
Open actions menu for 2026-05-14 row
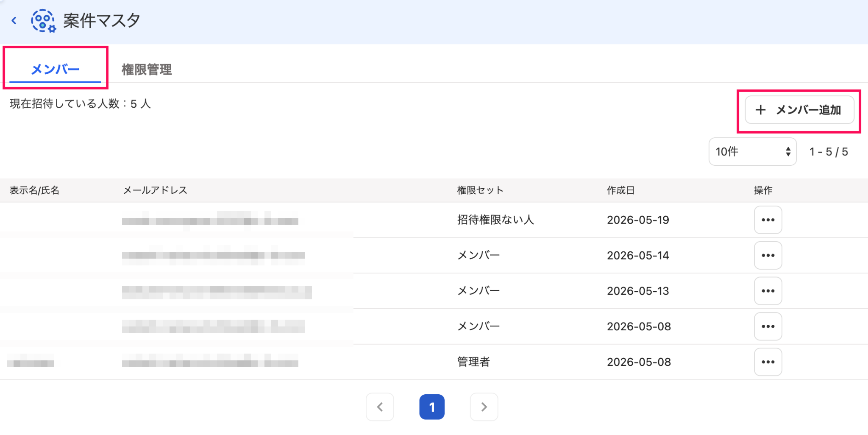coord(768,255)
